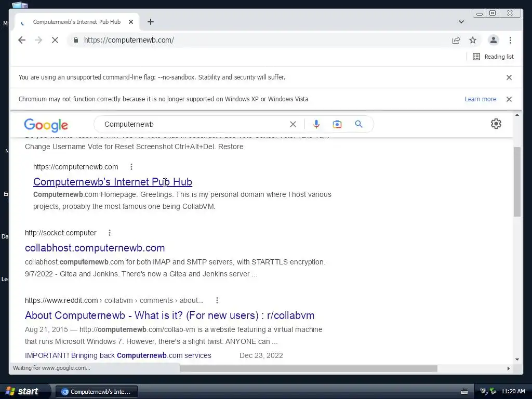This screenshot has width=532, height=399.
Task: Close the Computernewb's Internet Pub Hub tab
Action: pos(131,22)
